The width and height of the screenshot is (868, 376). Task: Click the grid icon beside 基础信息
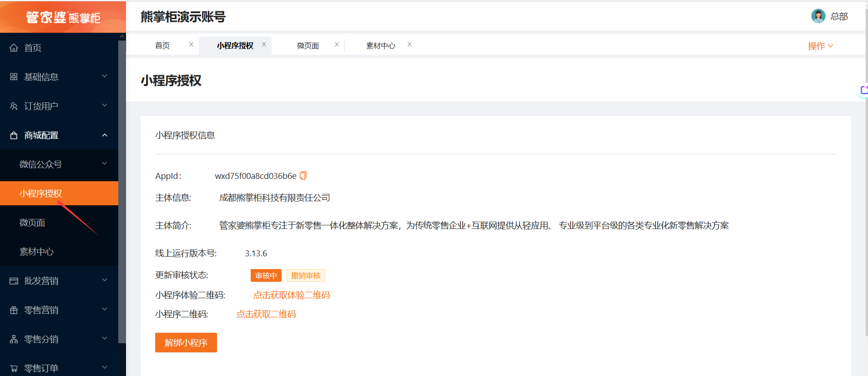(x=14, y=77)
